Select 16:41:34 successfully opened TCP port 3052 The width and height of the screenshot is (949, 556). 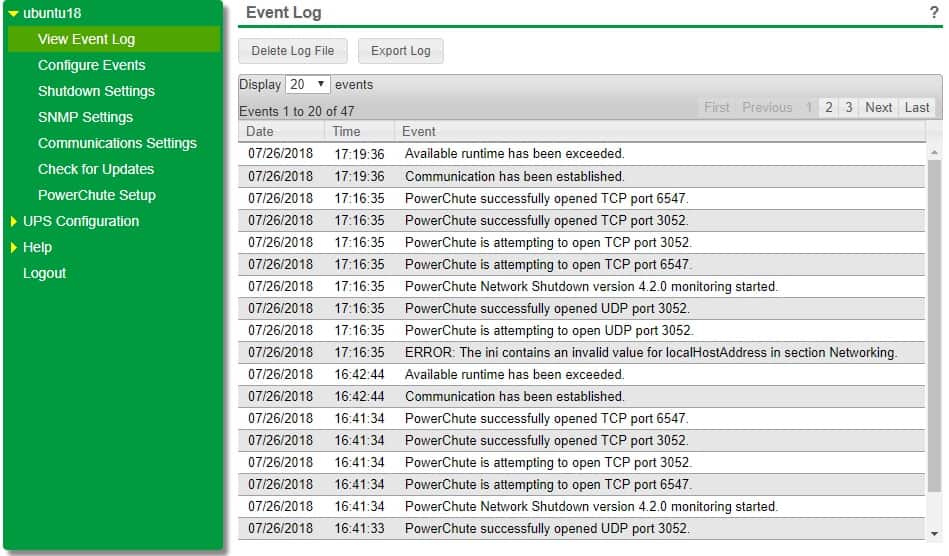[x=582, y=440]
